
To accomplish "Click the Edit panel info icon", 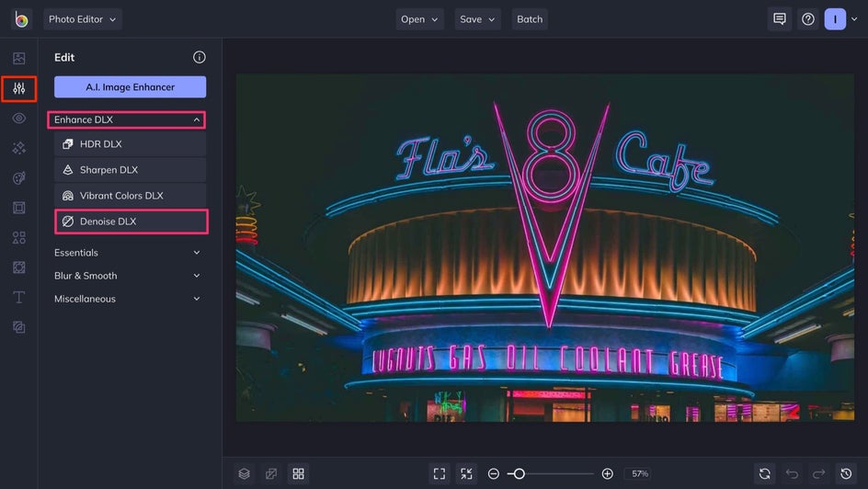I will [x=200, y=57].
